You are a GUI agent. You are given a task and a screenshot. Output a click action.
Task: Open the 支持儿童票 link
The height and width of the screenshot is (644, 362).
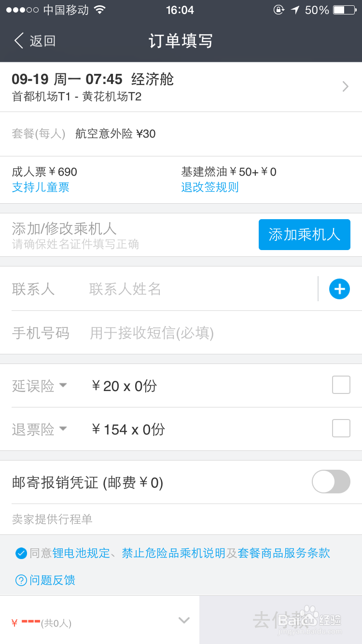(41, 187)
